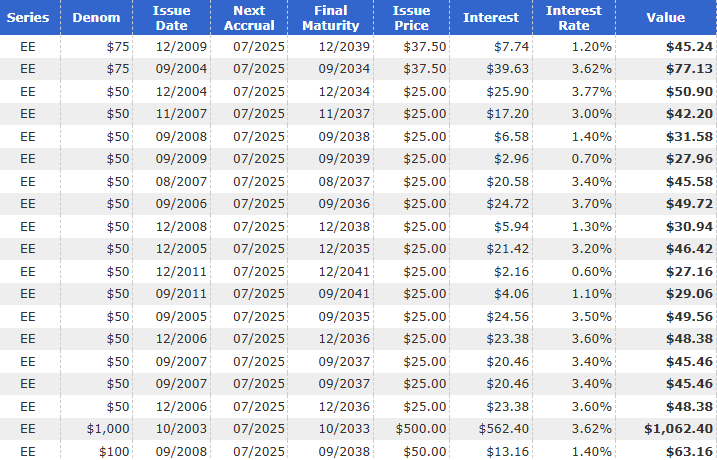The image size is (717, 460).
Task: Click issue date 12/2011
Action: 182,272
